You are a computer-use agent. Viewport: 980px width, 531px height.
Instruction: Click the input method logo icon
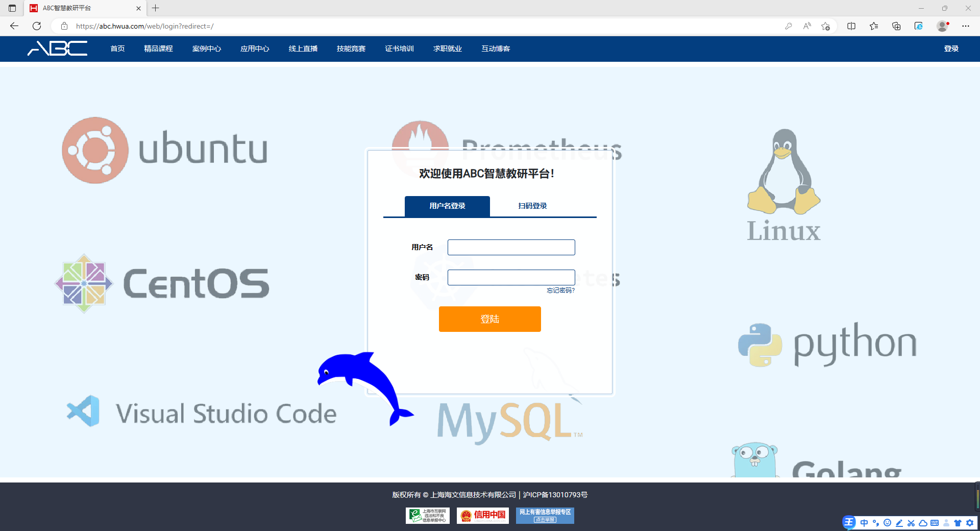[x=849, y=522]
